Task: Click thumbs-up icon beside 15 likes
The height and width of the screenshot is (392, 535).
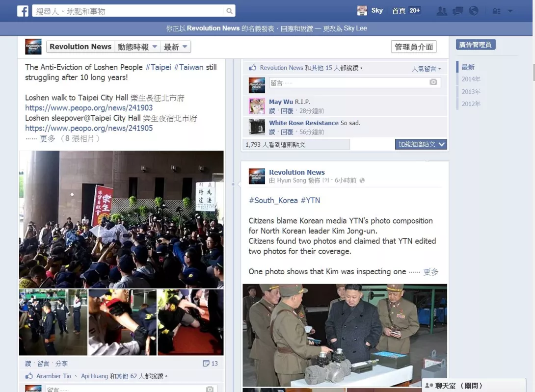Action: [x=252, y=68]
